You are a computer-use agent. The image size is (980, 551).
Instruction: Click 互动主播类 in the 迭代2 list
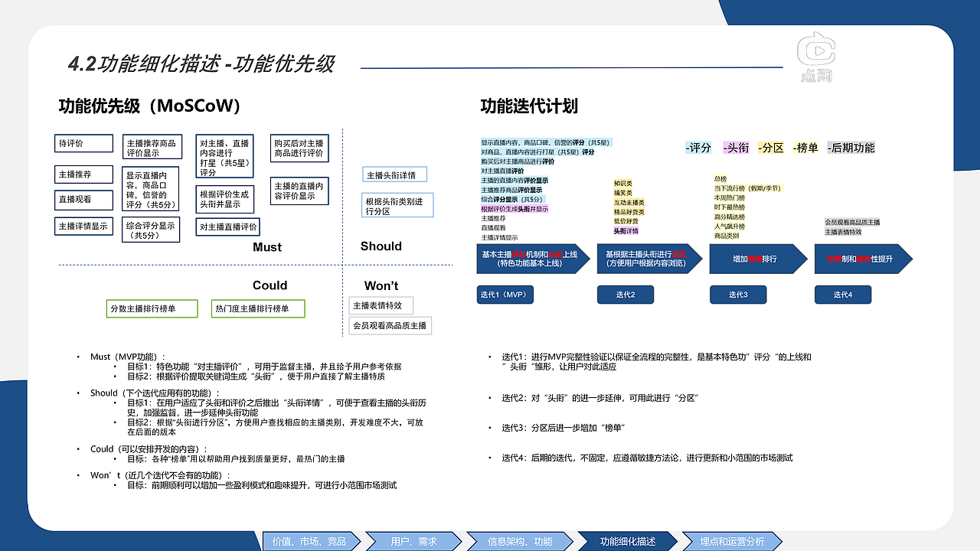point(629,203)
